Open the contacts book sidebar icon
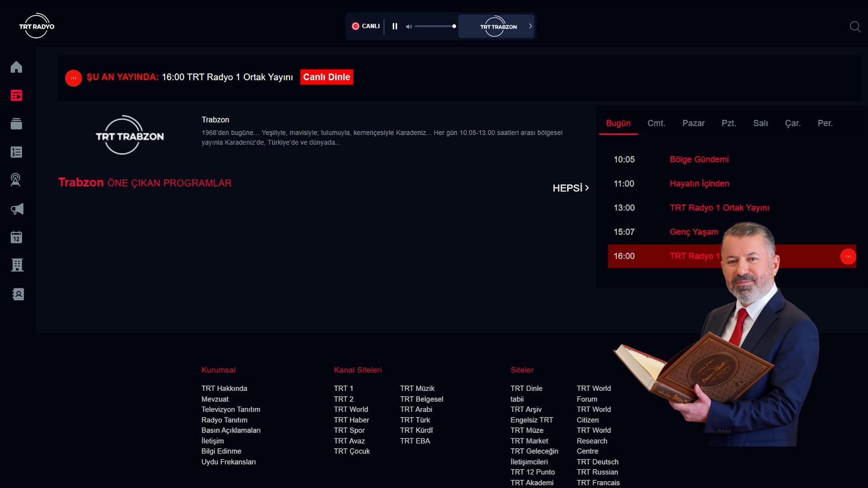The width and height of the screenshot is (868, 488). (x=17, y=294)
